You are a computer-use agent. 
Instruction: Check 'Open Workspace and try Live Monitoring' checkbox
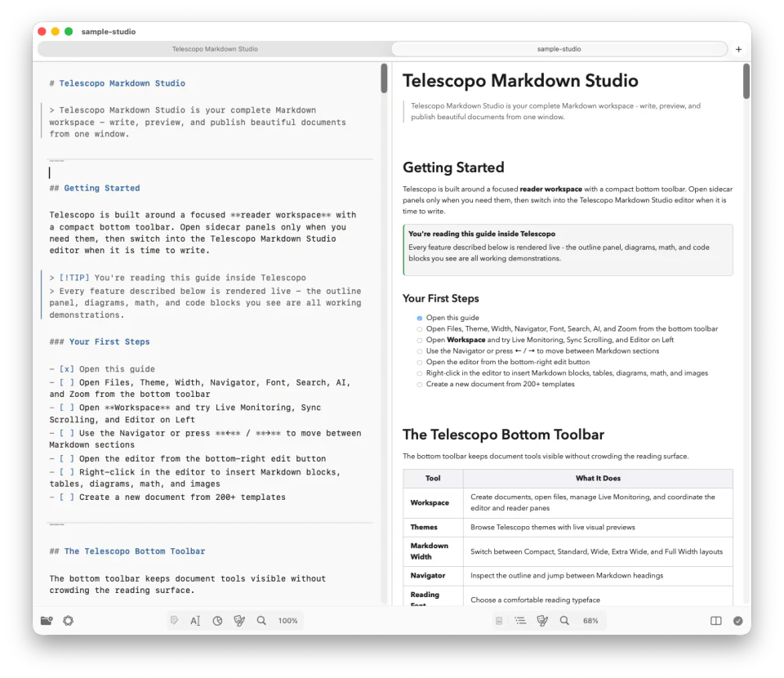[420, 340]
